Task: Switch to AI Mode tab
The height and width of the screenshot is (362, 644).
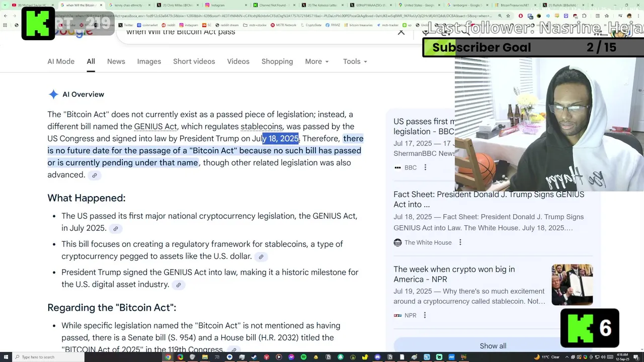Action: click(61, 61)
